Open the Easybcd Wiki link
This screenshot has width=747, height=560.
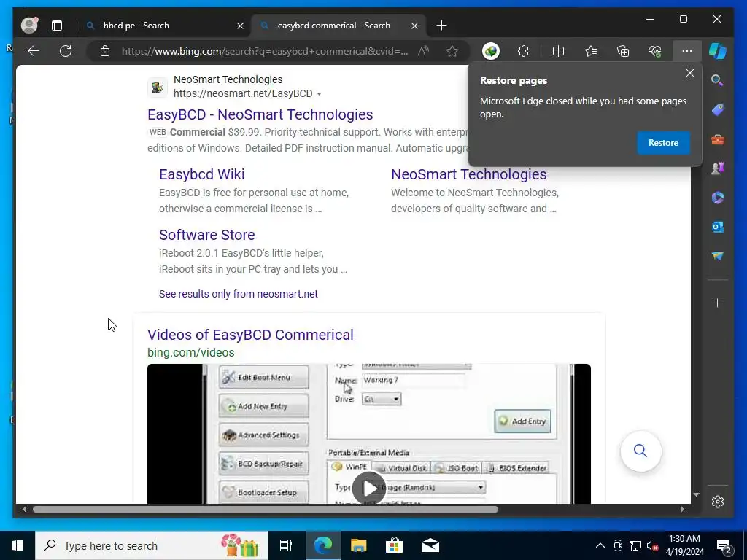tap(202, 174)
